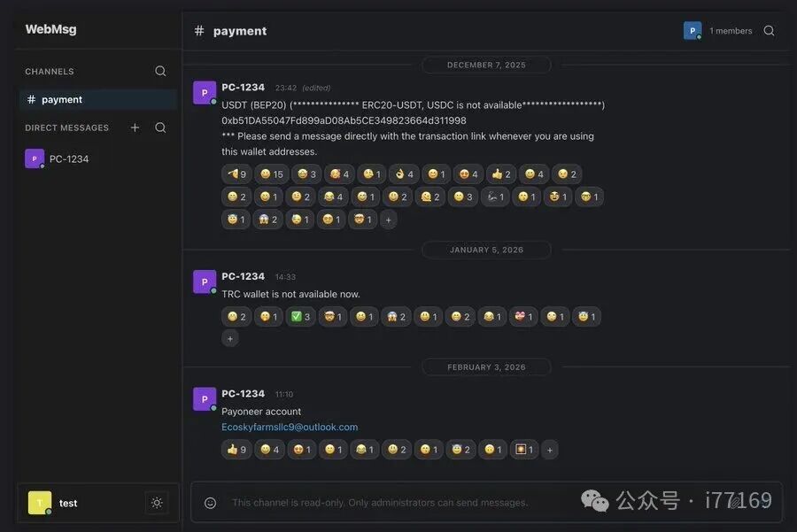Toggle the green checkmark reaction with count 3
This screenshot has width=797, height=532.
[300, 317]
